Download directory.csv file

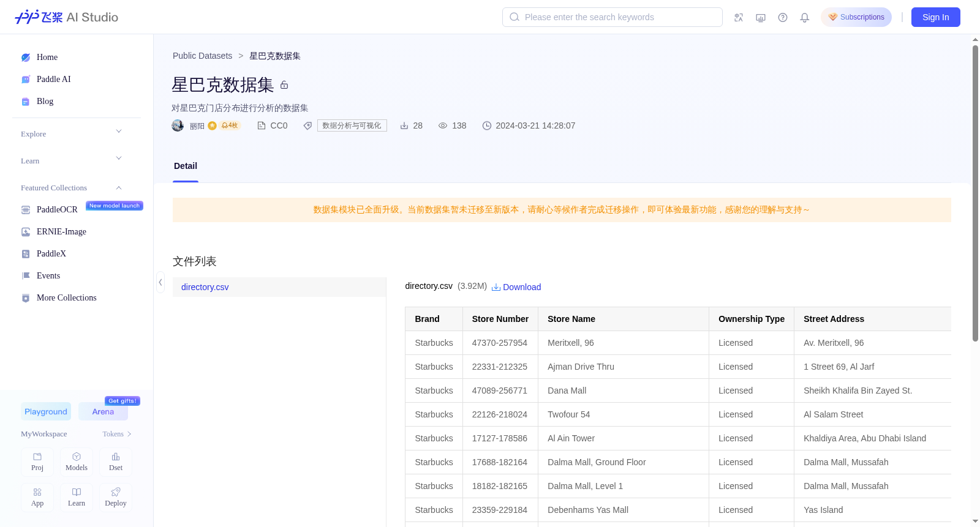(x=516, y=287)
